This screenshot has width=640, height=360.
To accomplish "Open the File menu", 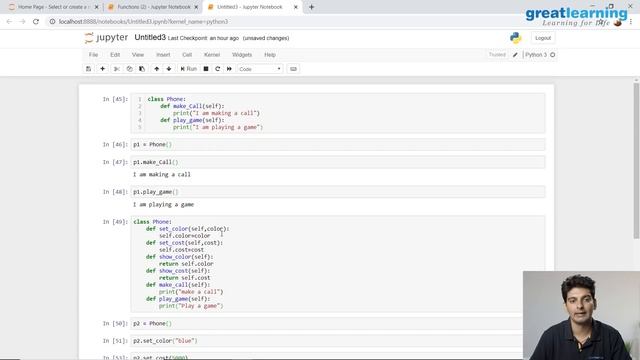I will pos(93,55).
